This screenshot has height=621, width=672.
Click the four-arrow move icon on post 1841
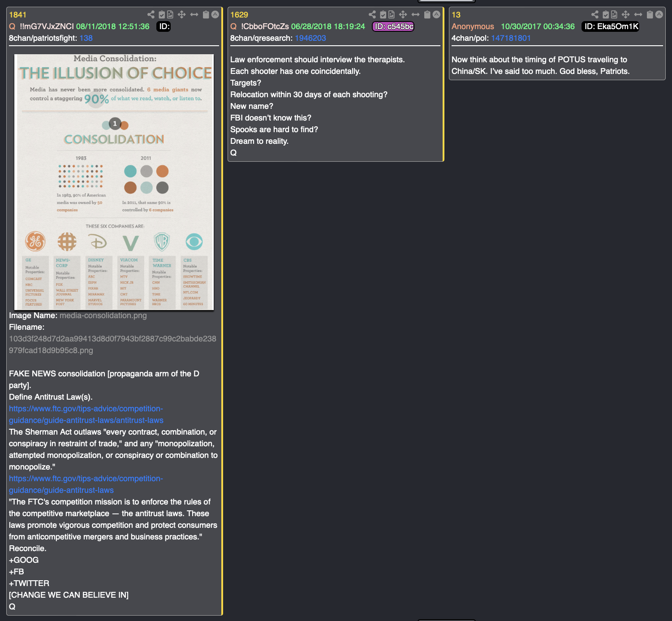click(x=181, y=14)
